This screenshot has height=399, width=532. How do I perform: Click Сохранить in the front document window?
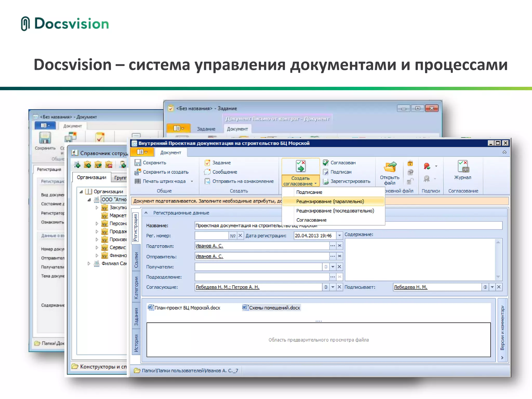pyautogui.click(x=150, y=163)
